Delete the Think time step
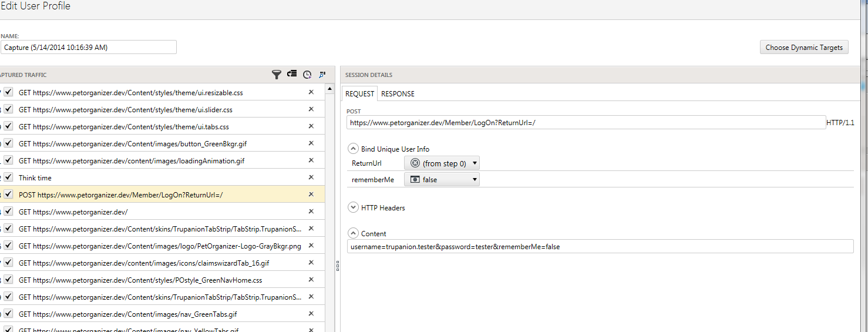Screen dimensions: 868x332 [311, 177]
